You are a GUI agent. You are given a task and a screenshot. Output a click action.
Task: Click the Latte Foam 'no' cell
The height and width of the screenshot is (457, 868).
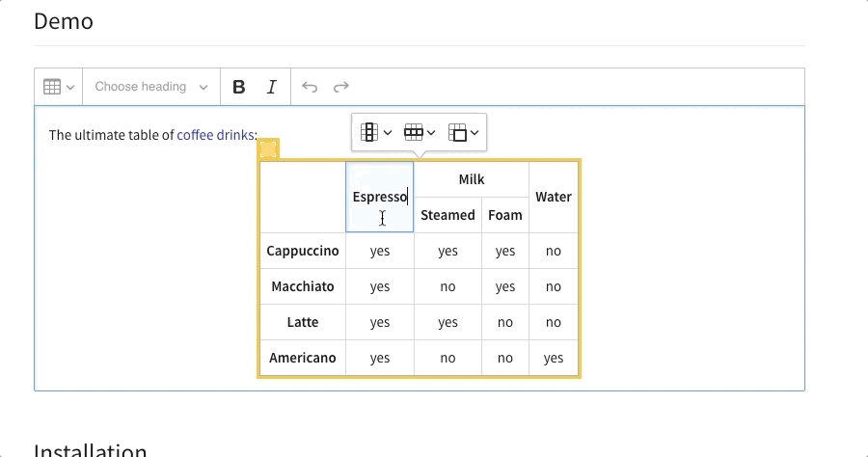click(x=505, y=322)
